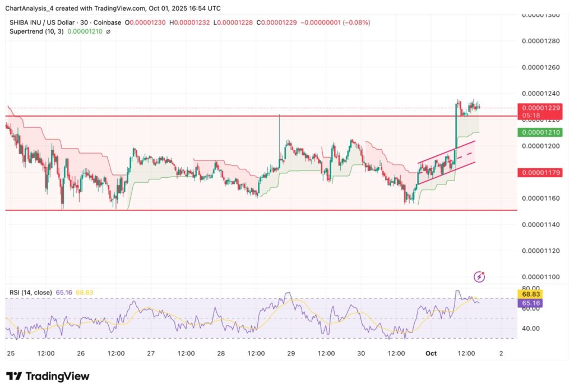Click the 27 date label on time axis
Screen dimensions: 574x392
click(x=151, y=353)
